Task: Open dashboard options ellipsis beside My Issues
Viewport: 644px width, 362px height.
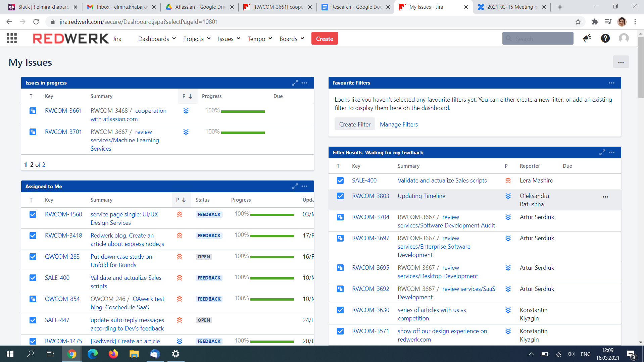Action: point(621,62)
